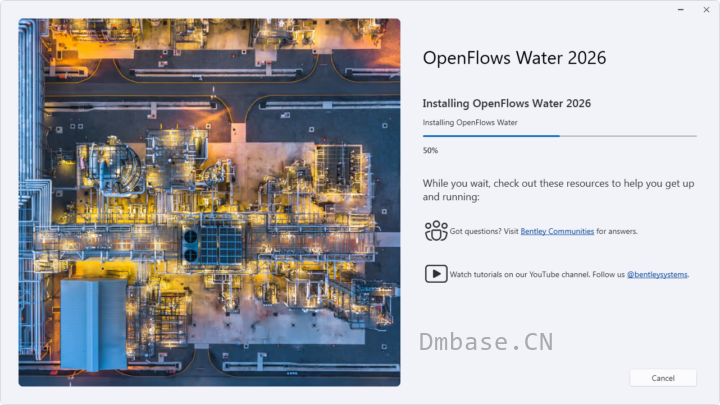The height and width of the screenshot is (405, 720).
Task: Cancel the OpenFlows Water installation
Action: pos(663,378)
